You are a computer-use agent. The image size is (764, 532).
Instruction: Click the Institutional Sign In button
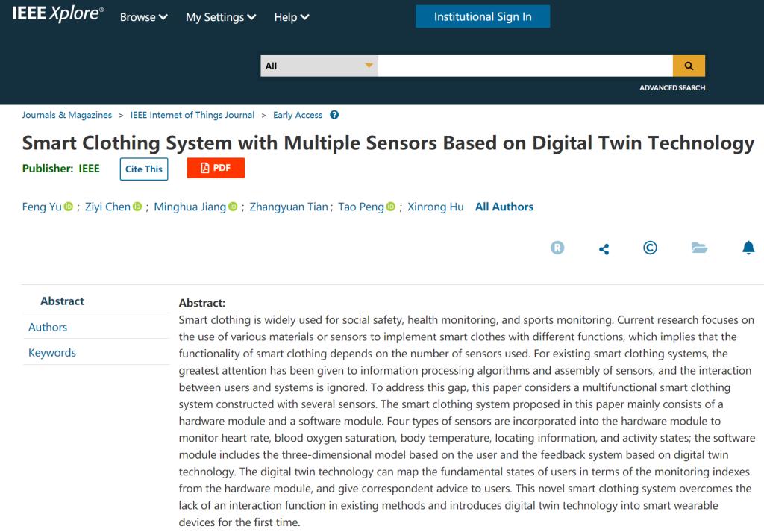click(483, 16)
